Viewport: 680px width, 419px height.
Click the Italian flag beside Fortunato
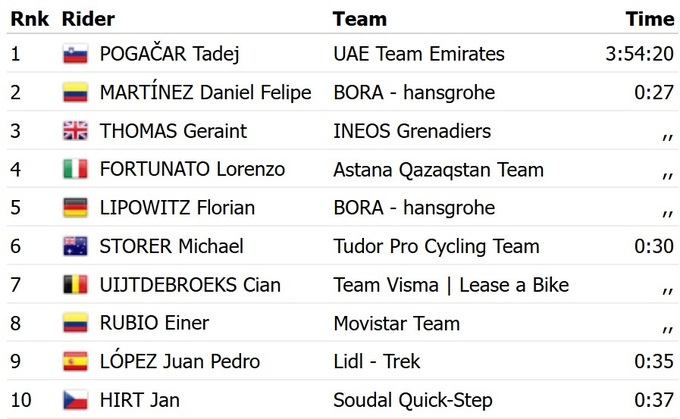click(75, 170)
